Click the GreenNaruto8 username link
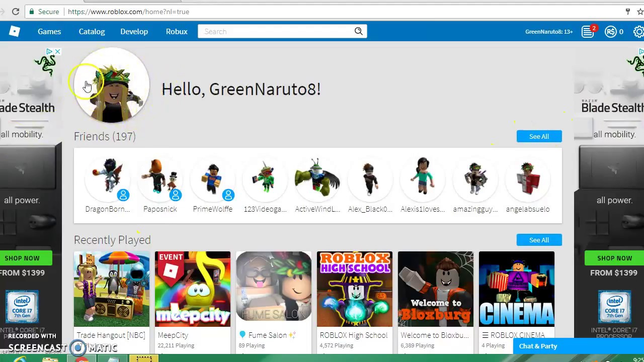Screen dimensions: 644x362 [549, 31]
